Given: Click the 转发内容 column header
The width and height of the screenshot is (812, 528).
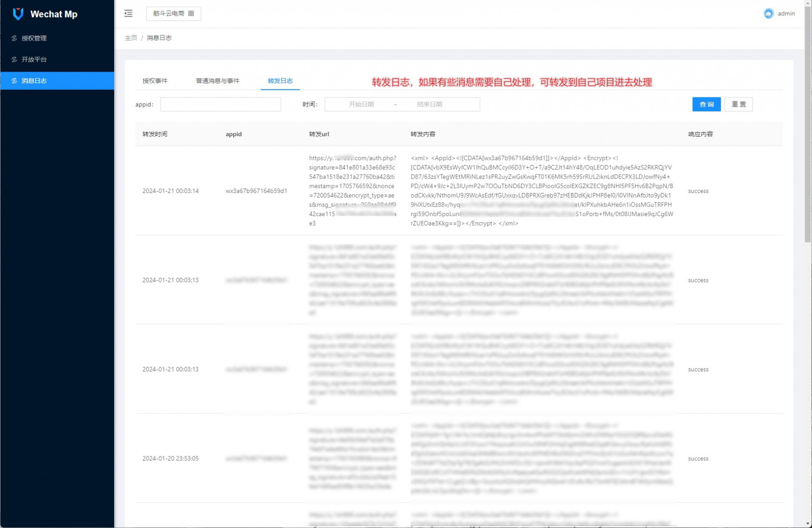Looking at the screenshot, I should click(423, 134).
